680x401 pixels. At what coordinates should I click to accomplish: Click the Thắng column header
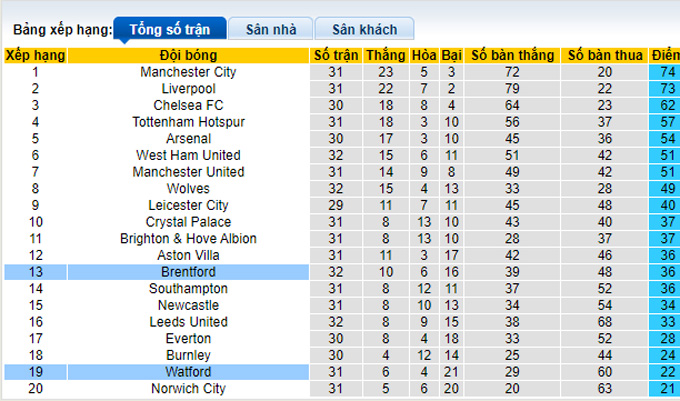pyautogui.click(x=385, y=55)
